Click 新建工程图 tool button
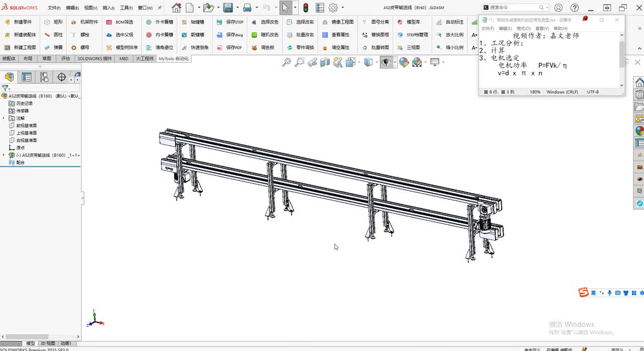The height and width of the screenshot is (351, 644). click(20, 47)
